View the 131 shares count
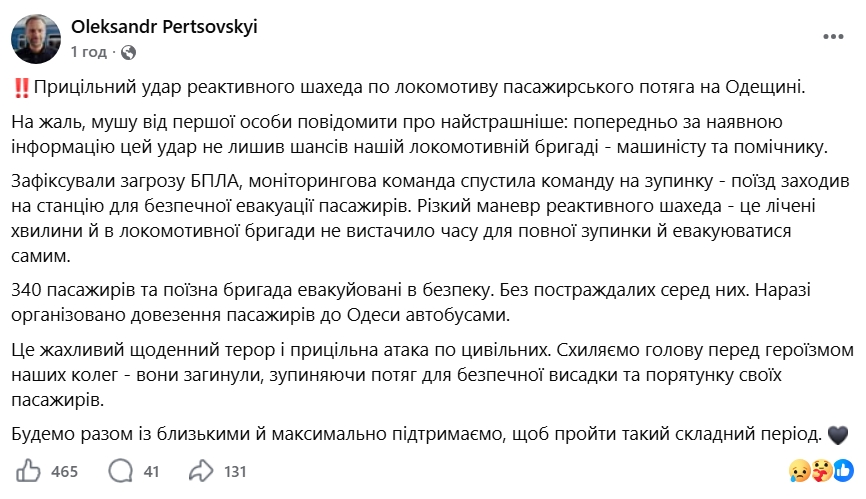This screenshot has width=866, height=499. pos(235,471)
